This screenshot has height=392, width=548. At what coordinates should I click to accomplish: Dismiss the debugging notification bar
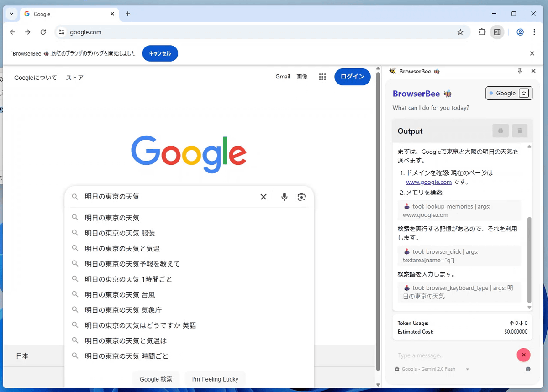532,53
